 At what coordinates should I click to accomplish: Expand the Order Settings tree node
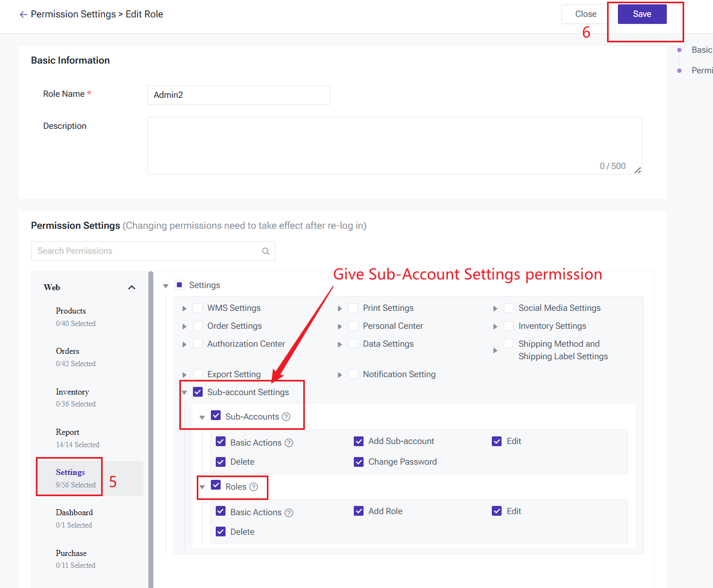click(x=184, y=327)
